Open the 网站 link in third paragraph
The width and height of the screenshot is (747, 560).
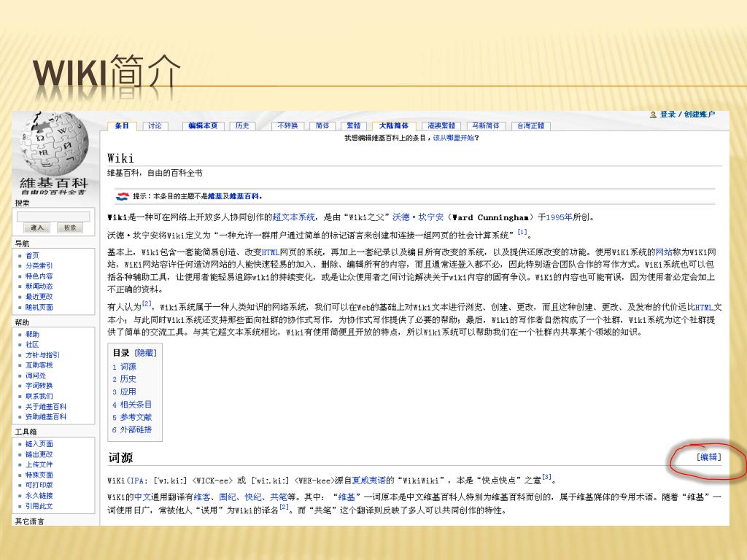664,252
